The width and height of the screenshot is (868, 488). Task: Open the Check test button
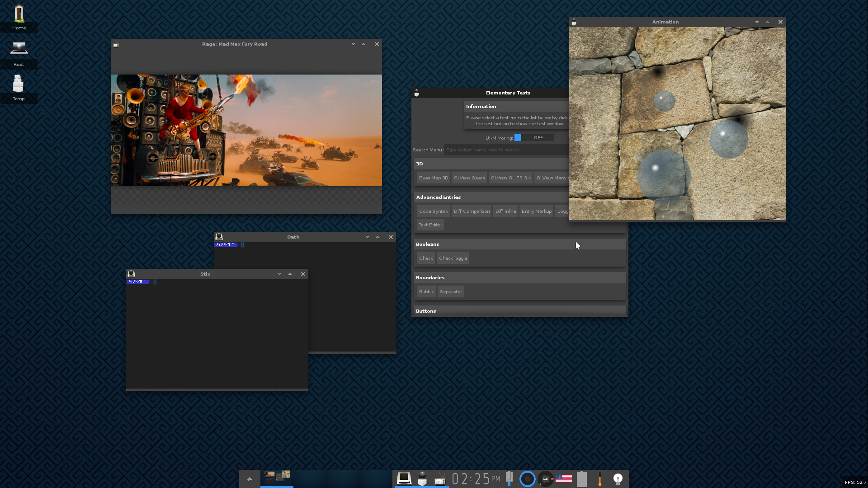click(x=426, y=258)
